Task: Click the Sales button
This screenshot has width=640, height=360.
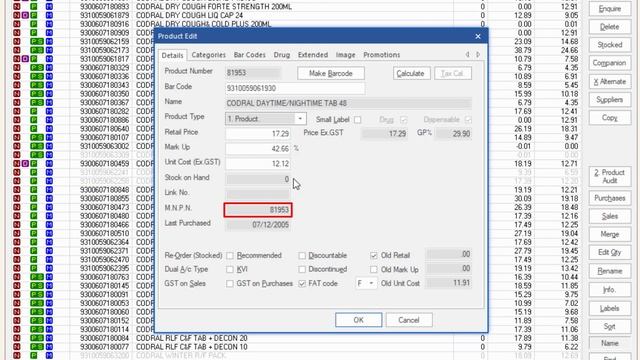Action: pyautogui.click(x=609, y=216)
